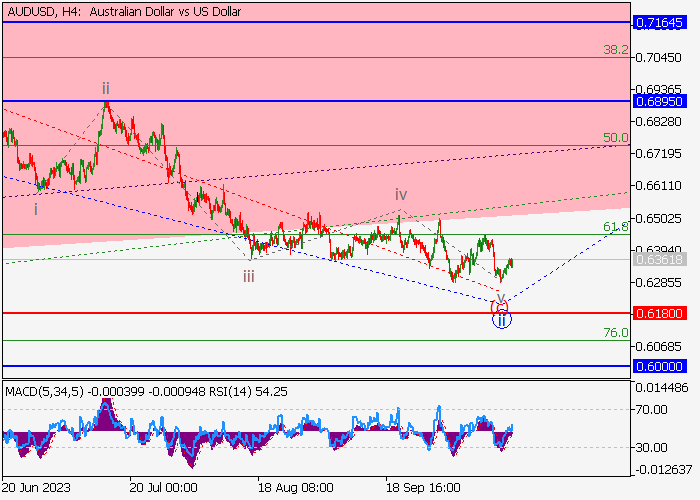Select the wave i label
This screenshot has width=700, height=500.
click(x=36, y=208)
